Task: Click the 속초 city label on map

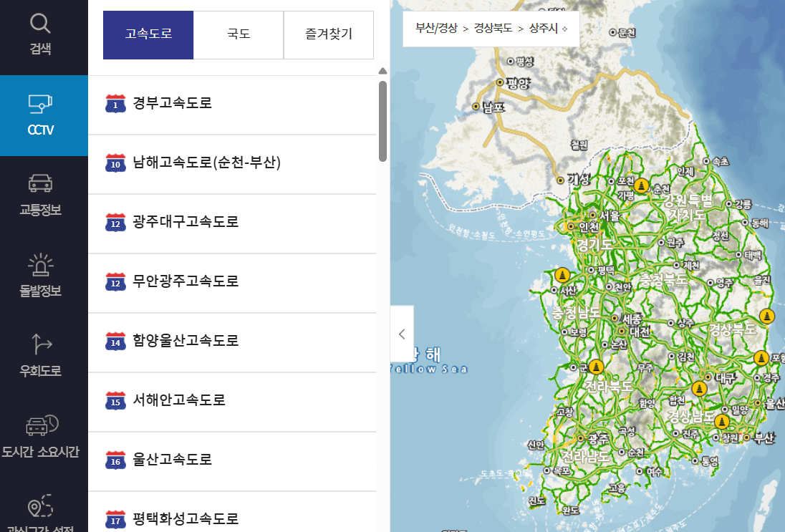Action: 721,161
